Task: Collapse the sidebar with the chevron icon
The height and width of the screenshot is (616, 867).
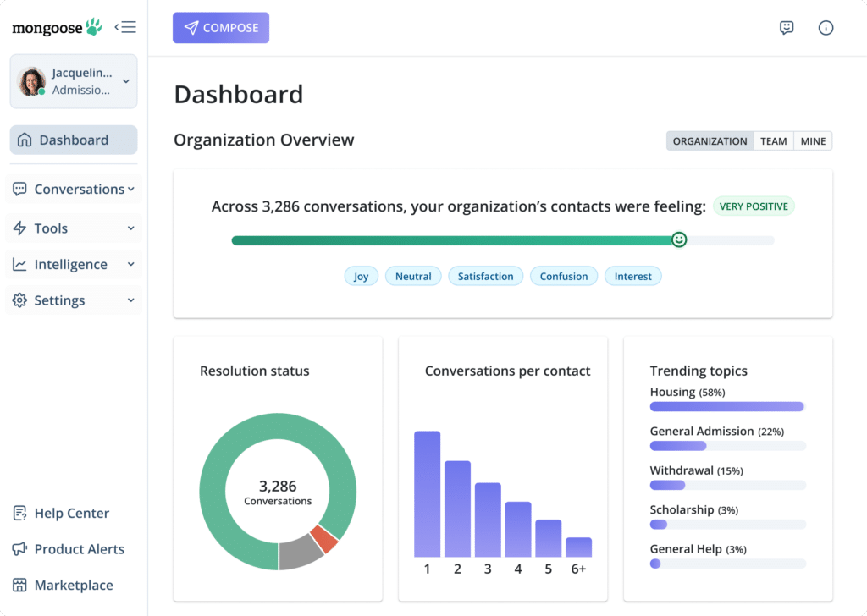Action: pos(125,26)
